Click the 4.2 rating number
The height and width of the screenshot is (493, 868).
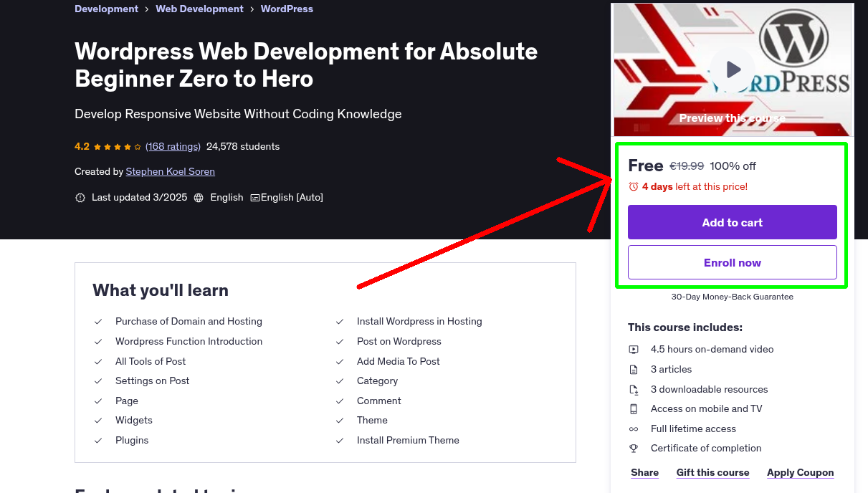[x=82, y=147]
